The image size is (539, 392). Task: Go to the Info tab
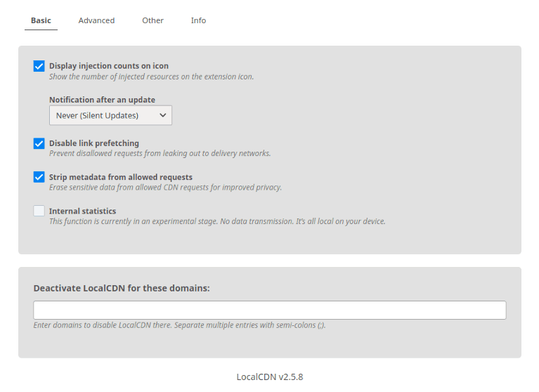(x=198, y=20)
